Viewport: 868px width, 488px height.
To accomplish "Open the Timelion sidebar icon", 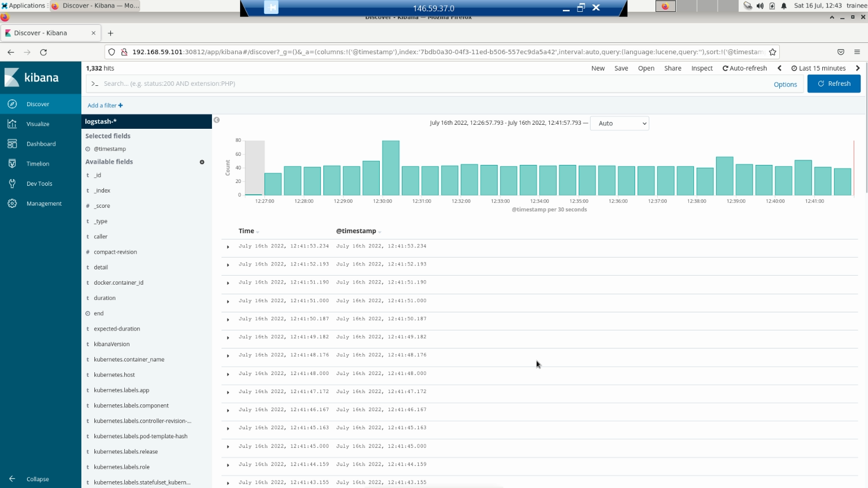I will (x=12, y=164).
